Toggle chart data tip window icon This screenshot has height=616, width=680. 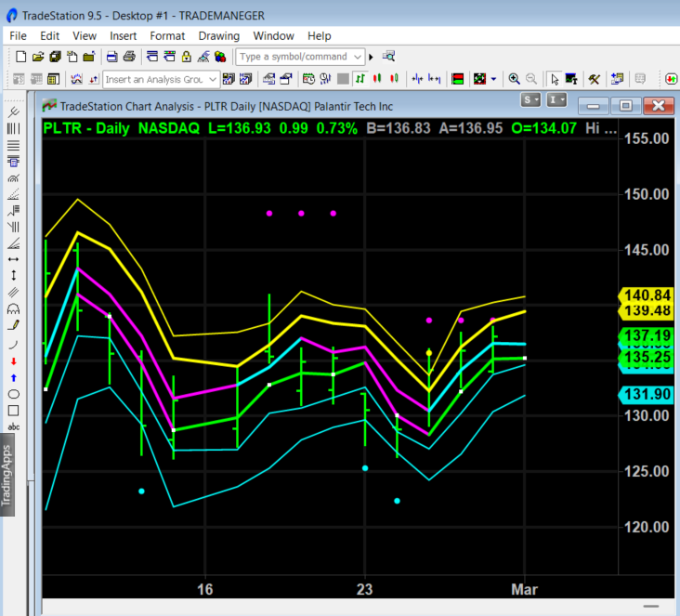point(571,79)
